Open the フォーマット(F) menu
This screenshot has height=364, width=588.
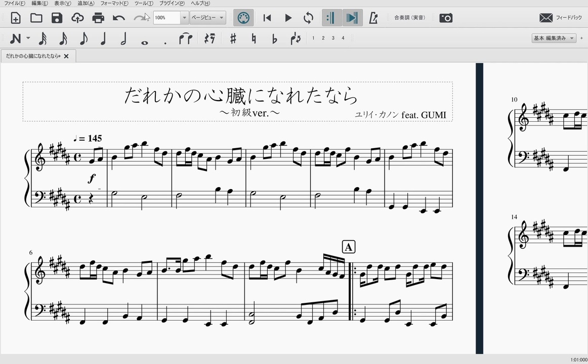pos(114,3)
